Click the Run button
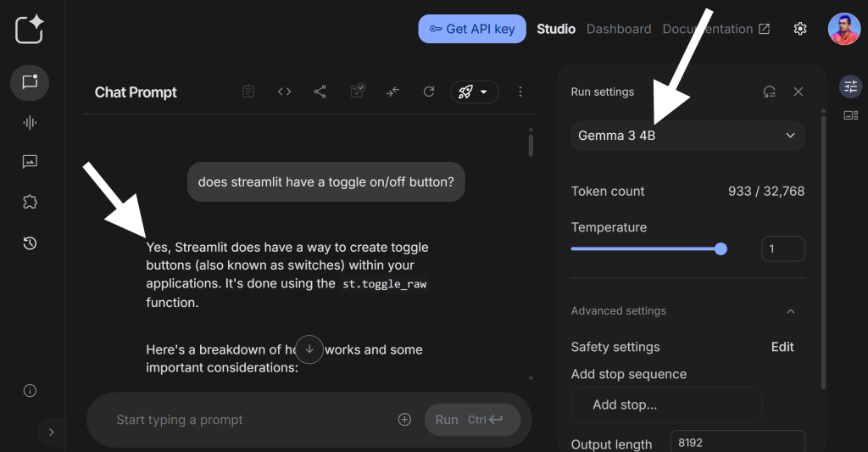Viewport: 868px width, 452px height. (x=472, y=420)
